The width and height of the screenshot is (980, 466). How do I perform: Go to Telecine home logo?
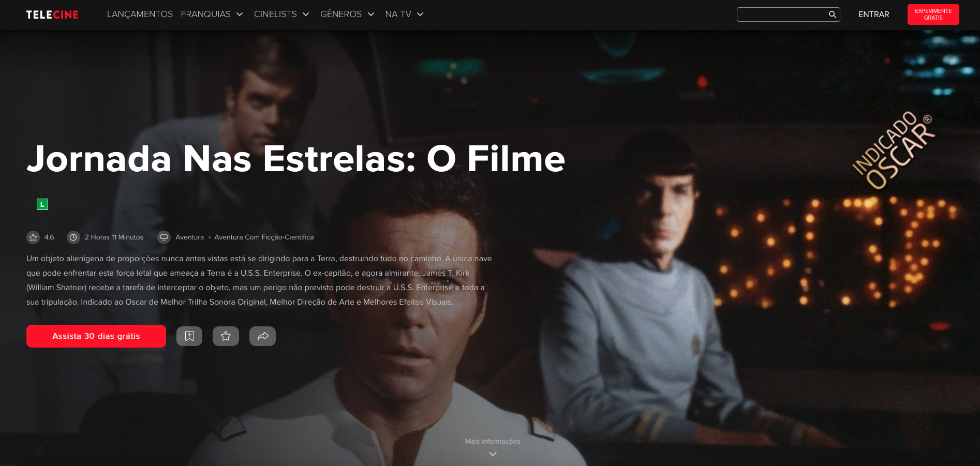click(52, 14)
